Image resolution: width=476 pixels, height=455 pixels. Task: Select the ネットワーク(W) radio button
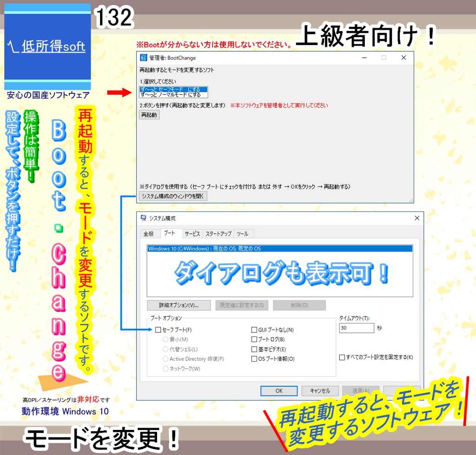pos(165,369)
